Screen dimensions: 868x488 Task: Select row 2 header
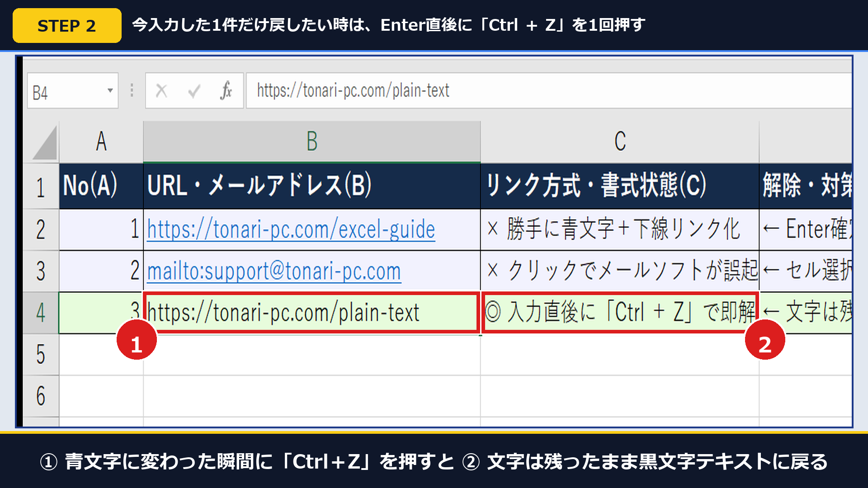pos(41,230)
